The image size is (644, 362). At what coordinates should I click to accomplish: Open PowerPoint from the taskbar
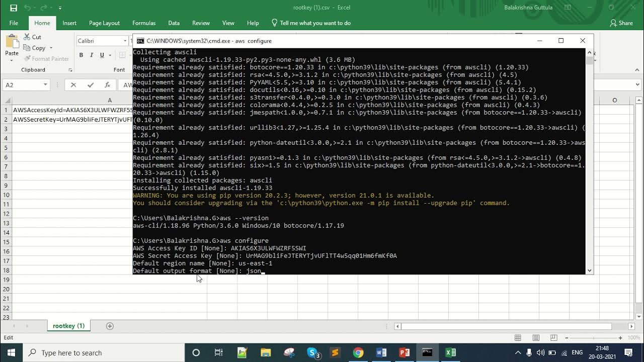pos(404,352)
